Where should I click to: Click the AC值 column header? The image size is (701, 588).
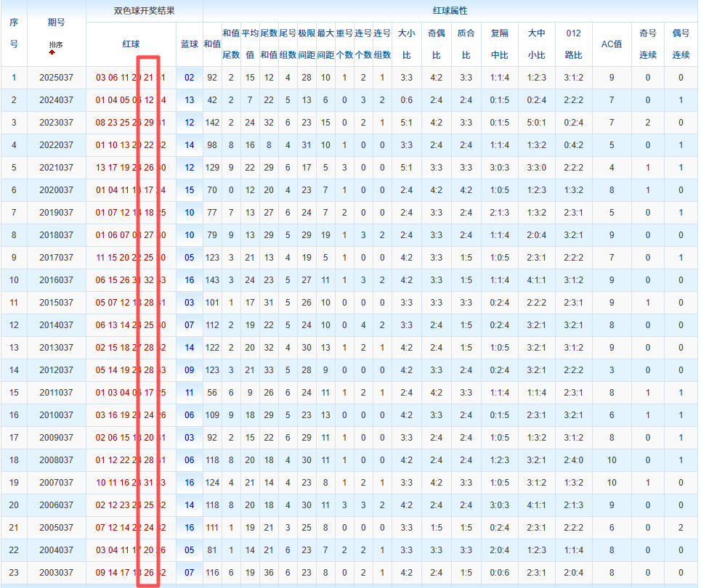coord(612,44)
